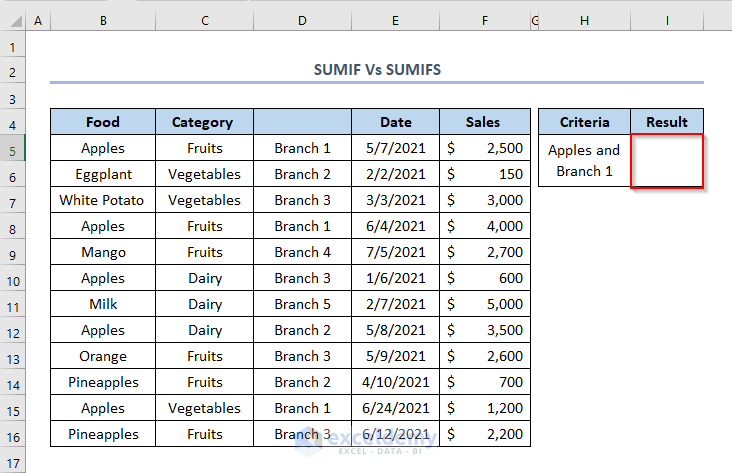Select column F header
Screen dimensions: 732x473
point(484,20)
